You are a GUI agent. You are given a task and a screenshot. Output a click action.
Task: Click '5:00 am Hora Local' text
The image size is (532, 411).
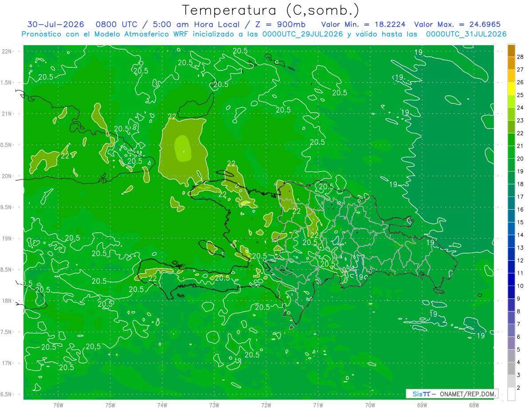tap(196, 24)
